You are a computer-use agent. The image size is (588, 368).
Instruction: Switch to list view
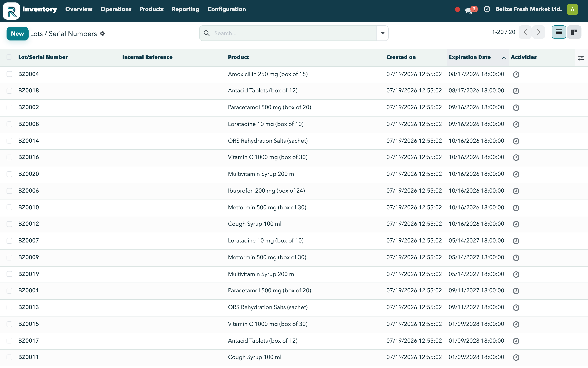point(559,32)
